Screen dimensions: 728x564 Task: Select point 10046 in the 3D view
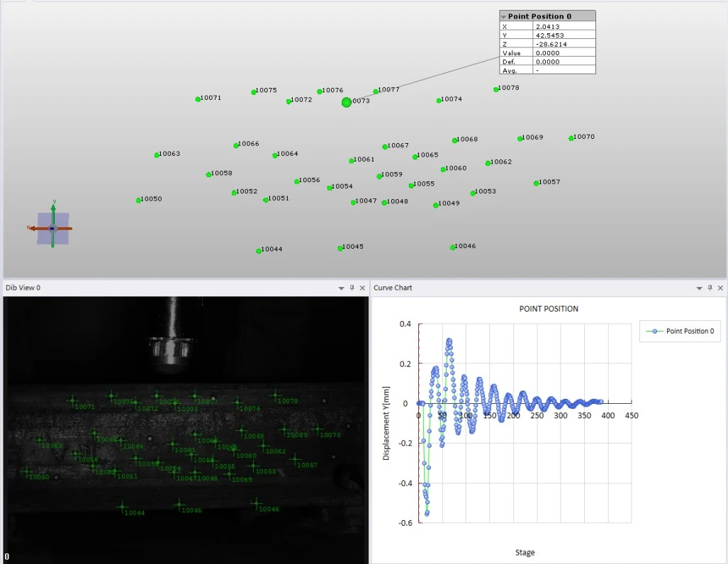click(x=452, y=247)
